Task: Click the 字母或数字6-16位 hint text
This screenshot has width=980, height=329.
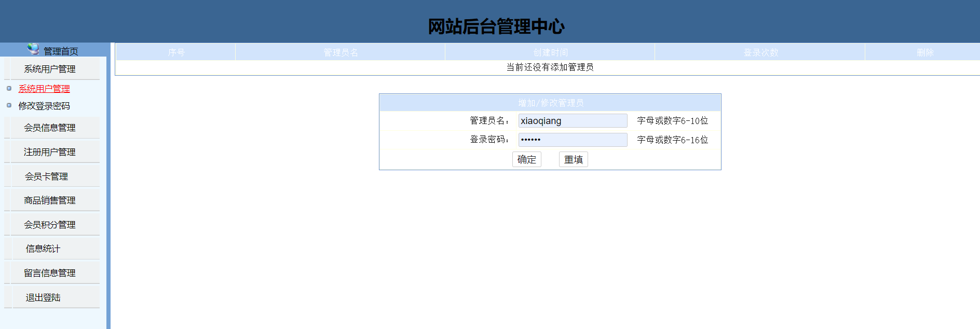Action: (672, 140)
